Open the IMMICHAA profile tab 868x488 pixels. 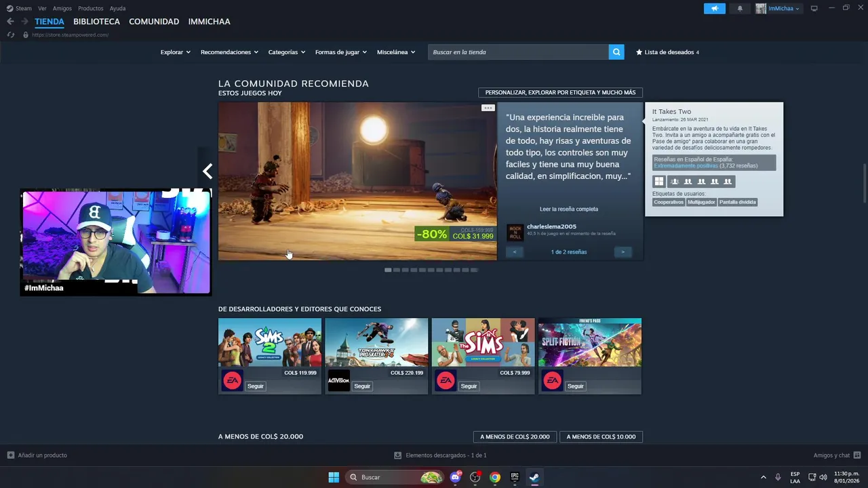pos(209,22)
